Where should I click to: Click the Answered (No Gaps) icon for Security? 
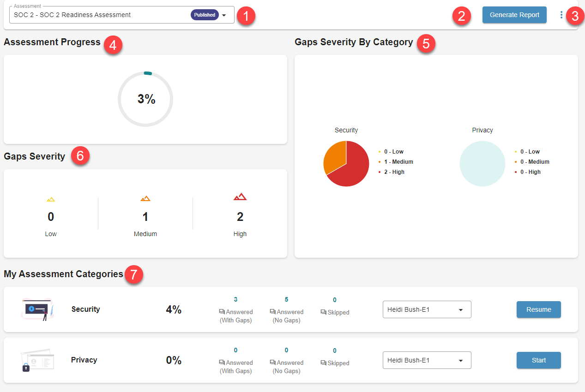pyautogui.click(x=272, y=312)
